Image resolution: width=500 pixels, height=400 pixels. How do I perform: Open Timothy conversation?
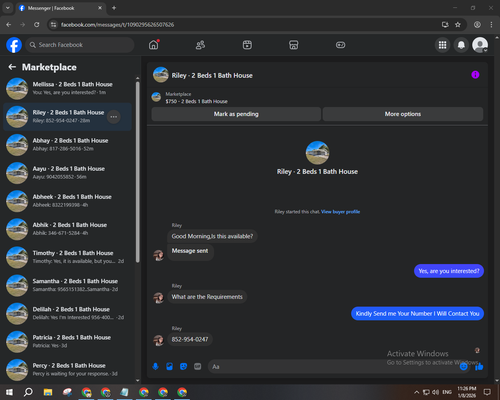pos(68,257)
